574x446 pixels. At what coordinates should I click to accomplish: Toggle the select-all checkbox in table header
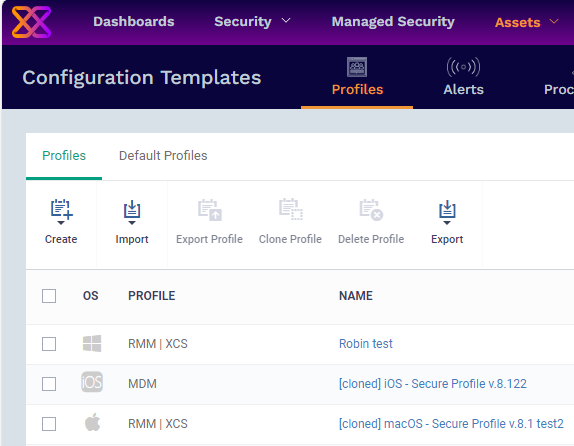tap(49, 296)
